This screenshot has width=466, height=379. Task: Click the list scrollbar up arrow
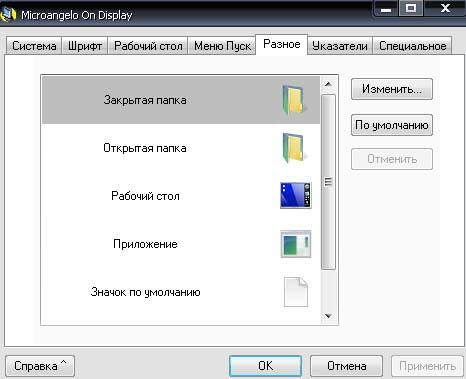tap(328, 84)
